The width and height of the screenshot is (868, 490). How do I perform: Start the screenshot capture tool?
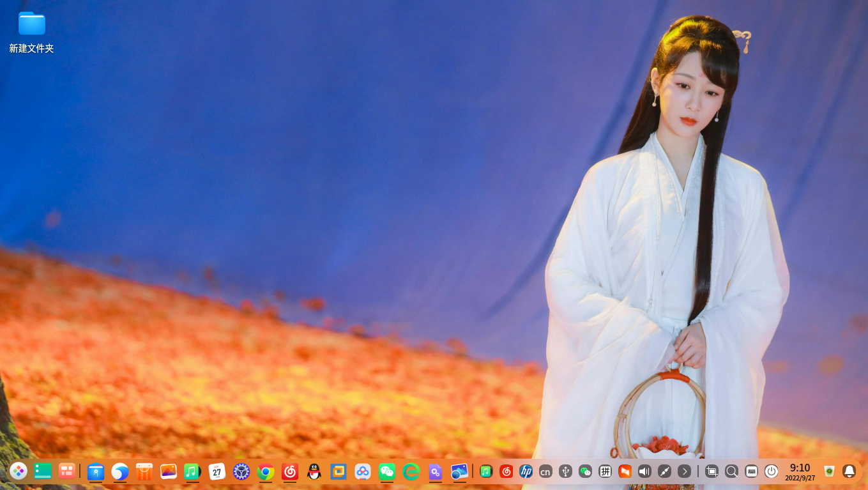point(712,471)
